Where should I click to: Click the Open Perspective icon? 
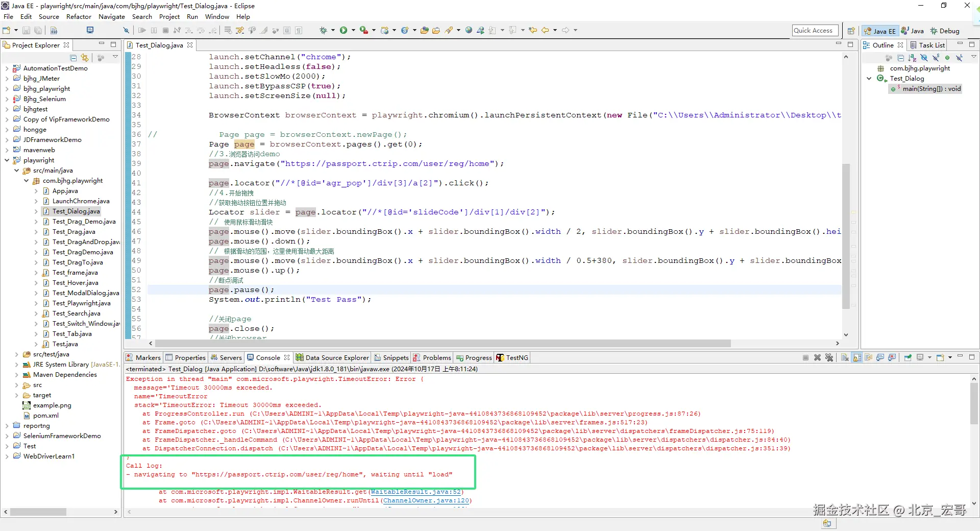(851, 31)
